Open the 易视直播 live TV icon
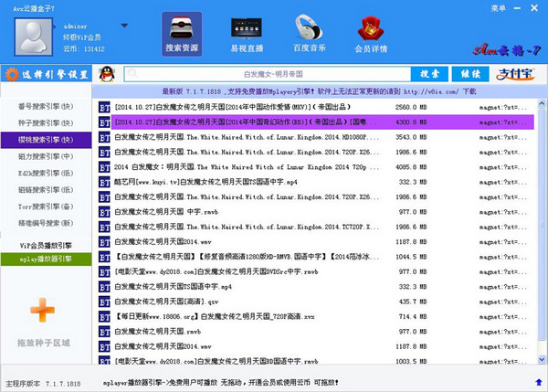The height and width of the screenshot is (392, 548). (244, 35)
